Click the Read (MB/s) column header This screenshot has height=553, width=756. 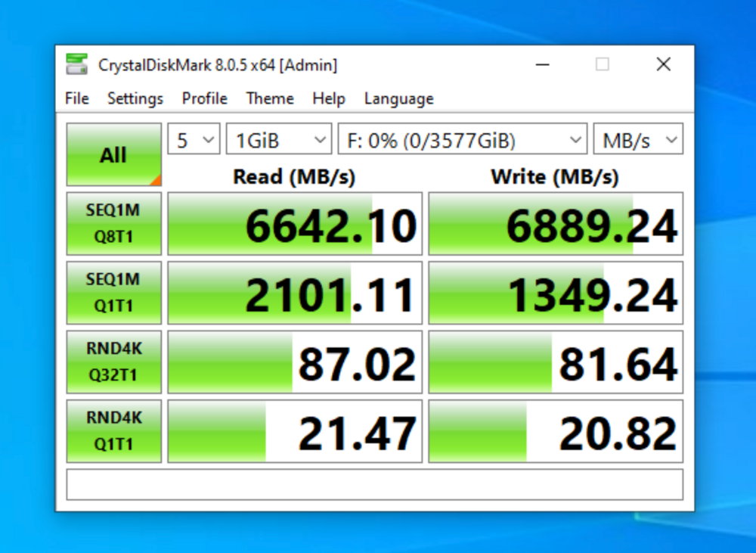point(294,176)
